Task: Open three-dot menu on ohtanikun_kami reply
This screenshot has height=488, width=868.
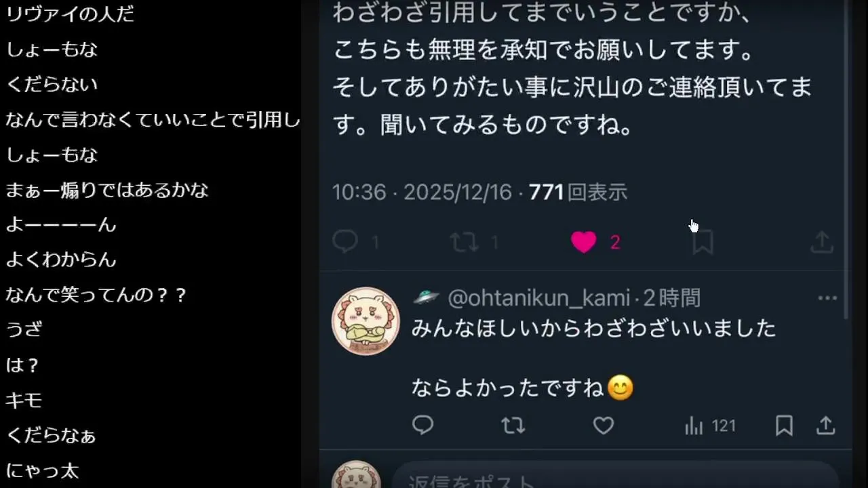Action: tap(827, 298)
